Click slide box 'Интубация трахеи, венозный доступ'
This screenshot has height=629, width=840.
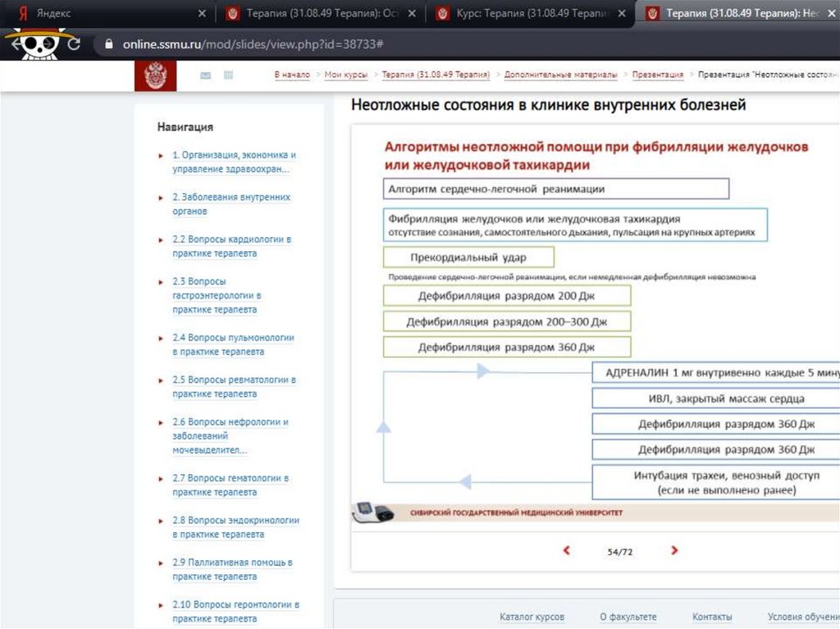tap(715, 482)
